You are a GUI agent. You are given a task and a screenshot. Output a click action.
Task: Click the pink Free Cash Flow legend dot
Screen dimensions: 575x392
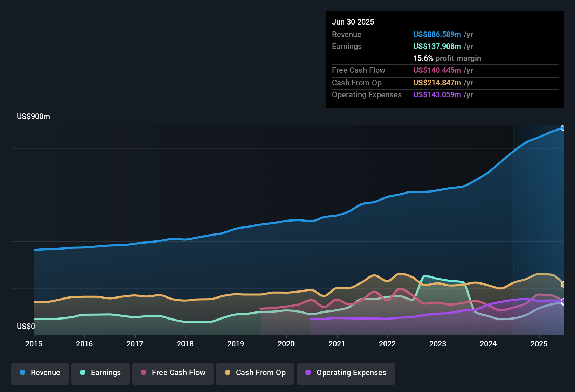pos(144,372)
